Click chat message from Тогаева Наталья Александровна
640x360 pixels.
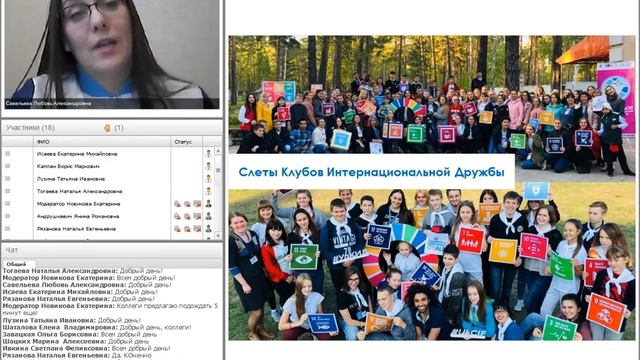82,271
